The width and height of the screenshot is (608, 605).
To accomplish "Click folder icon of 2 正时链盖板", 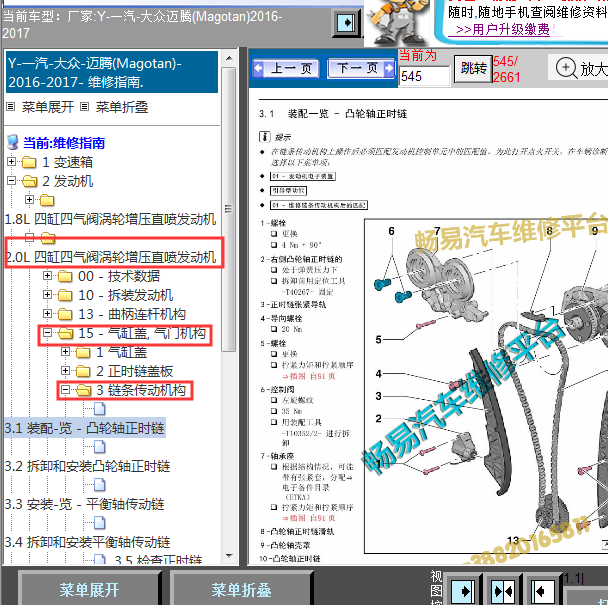I will click(83, 371).
